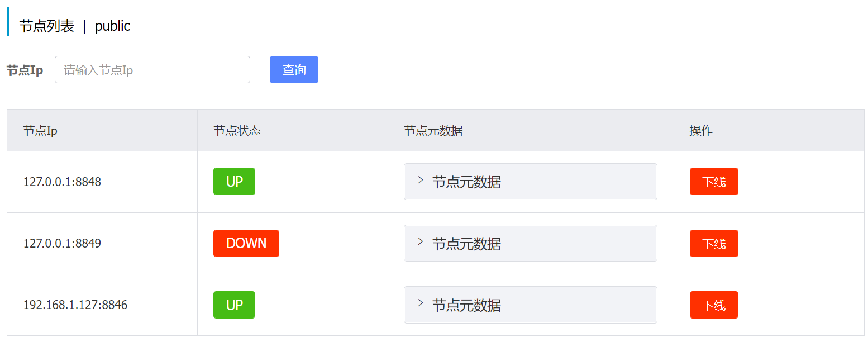This screenshot has width=868, height=351.
Task: Click 下线 for node 127.0.0.1:8849
Action: pyautogui.click(x=713, y=244)
